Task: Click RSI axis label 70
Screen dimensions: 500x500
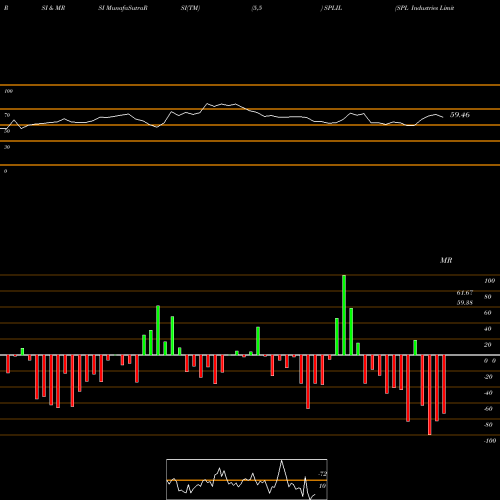Action: pyautogui.click(x=7, y=115)
